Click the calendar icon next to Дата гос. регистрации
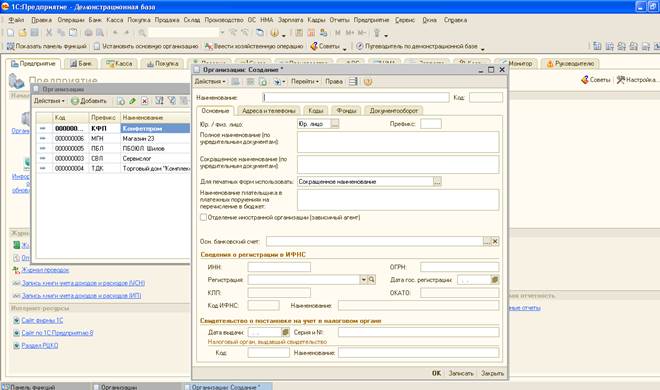The image size is (660, 390). [495, 279]
